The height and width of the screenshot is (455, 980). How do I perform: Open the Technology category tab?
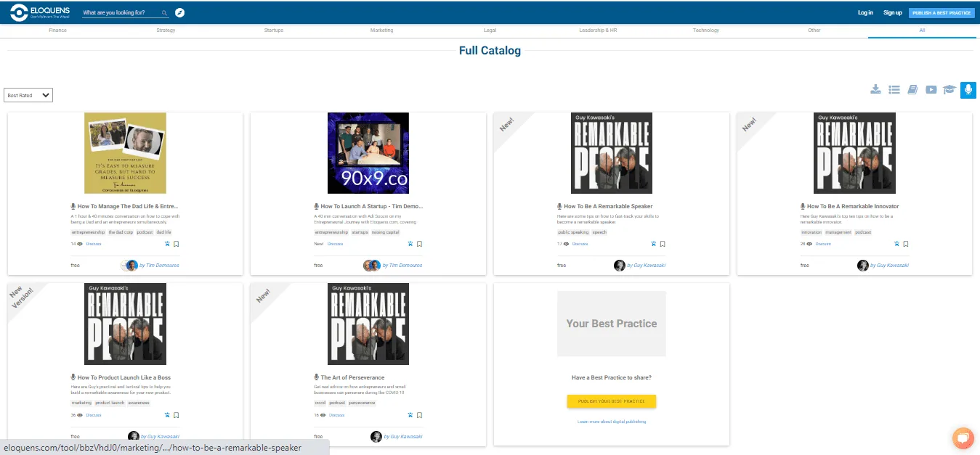[x=706, y=30]
